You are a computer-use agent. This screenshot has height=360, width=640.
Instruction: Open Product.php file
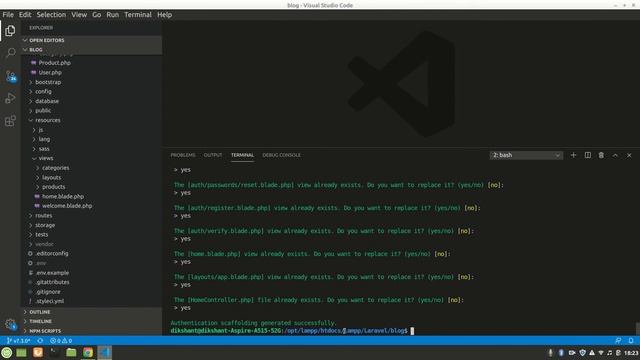[x=54, y=63]
